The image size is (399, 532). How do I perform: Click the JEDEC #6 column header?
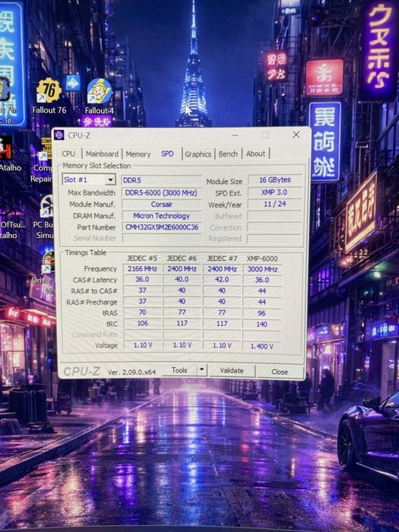tap(182, 258)
